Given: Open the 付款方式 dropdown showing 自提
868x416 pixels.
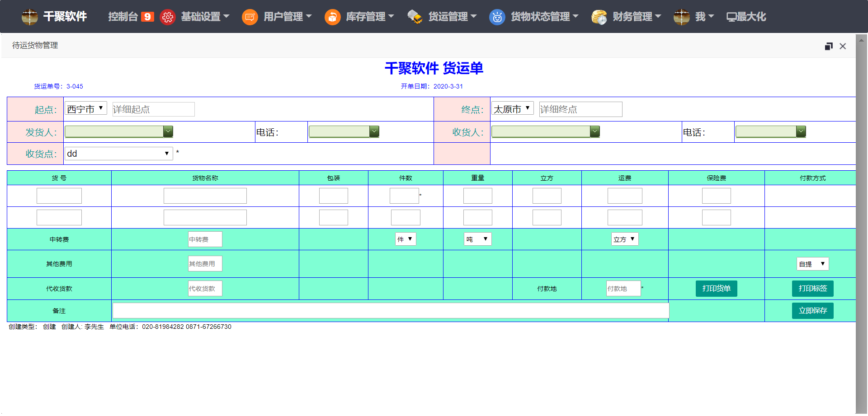Looking at the screenshot, I should [812, 264].
